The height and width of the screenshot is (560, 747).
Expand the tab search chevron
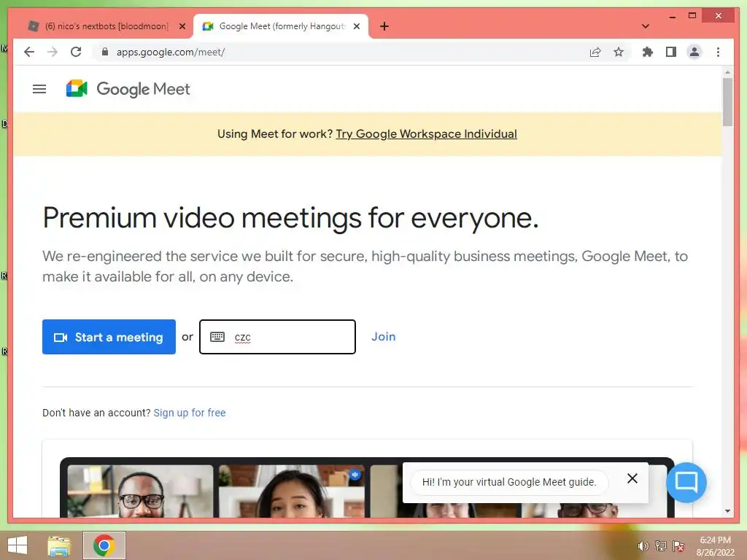[646, 26]
